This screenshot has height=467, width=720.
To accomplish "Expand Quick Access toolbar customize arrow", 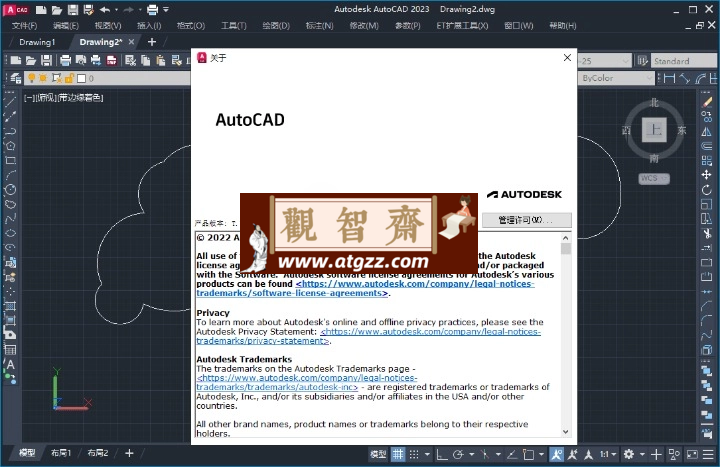I will click(166, 9).
